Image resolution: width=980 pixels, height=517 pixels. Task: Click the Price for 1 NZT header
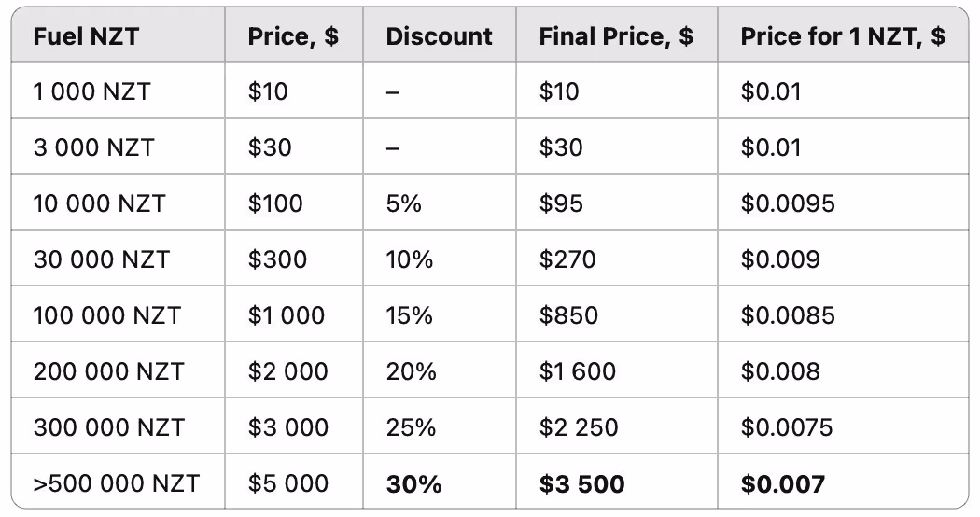(x=843, y=36)
